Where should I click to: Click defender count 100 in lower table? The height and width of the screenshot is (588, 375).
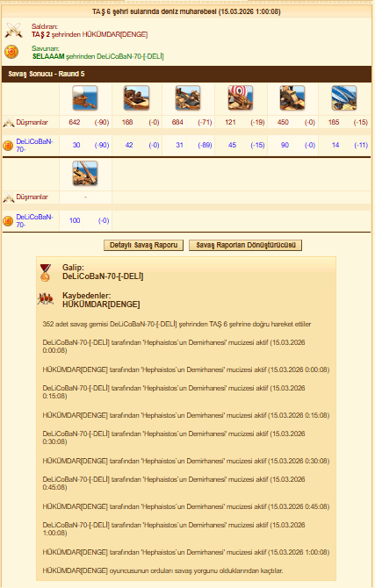(75, 220)
